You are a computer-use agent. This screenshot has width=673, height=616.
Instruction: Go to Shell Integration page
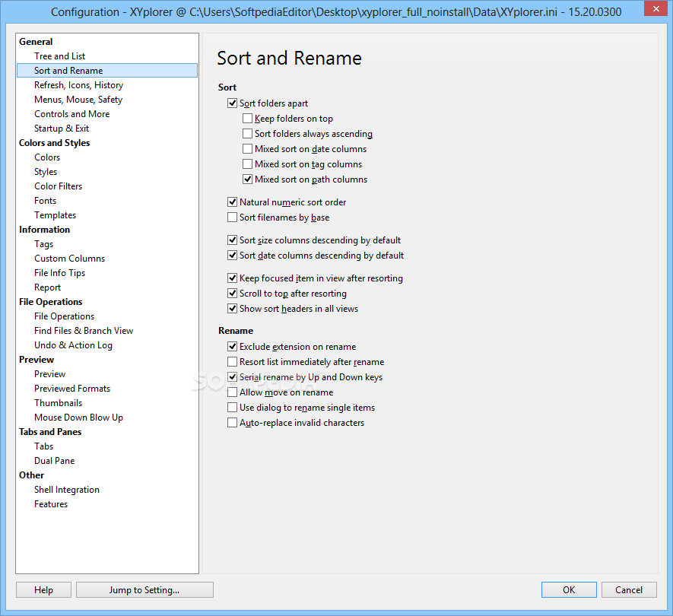[66, 490]
